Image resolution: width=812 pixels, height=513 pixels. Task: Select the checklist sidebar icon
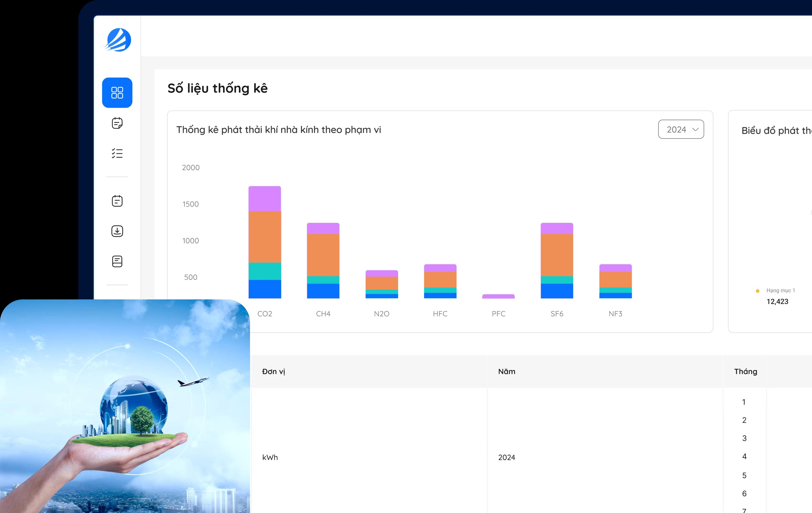117,153
